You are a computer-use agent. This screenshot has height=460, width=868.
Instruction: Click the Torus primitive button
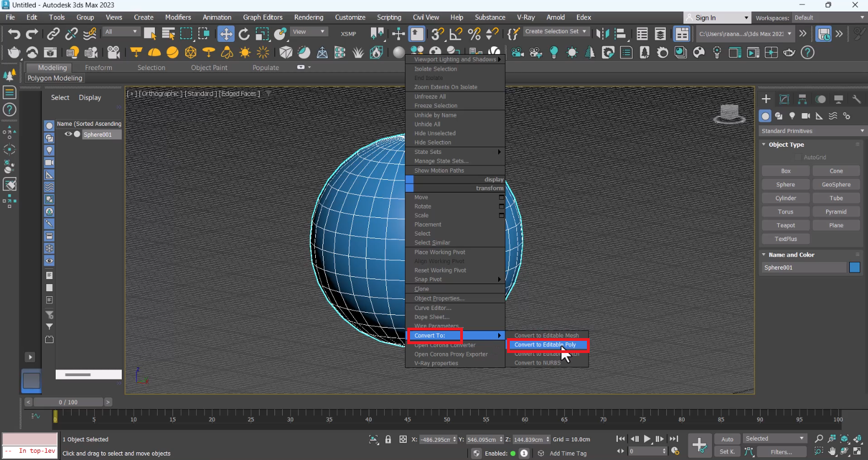785,212
